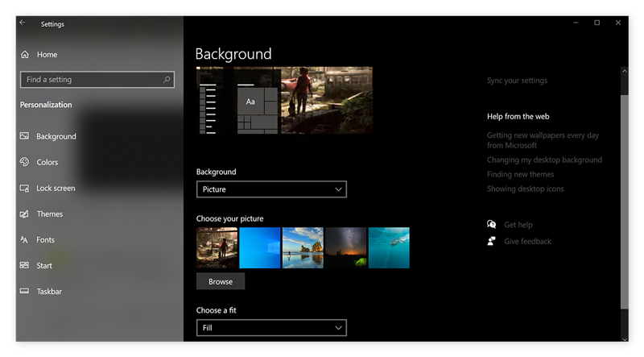Open the Give feedback link

527,241
